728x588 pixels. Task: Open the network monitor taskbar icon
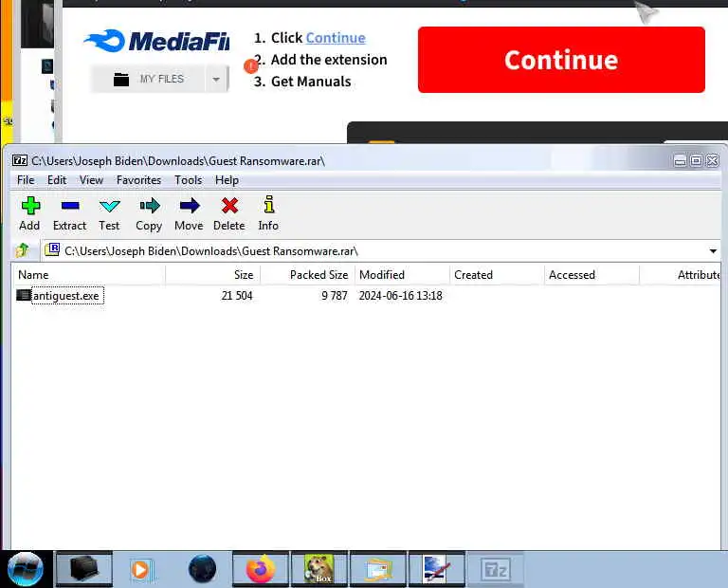(436, 569)
